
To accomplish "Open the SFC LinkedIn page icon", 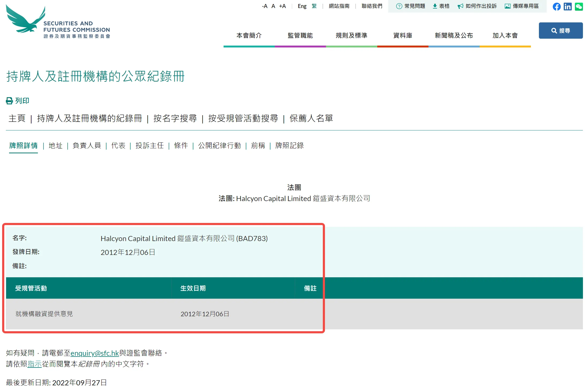I will pos(568,6).
